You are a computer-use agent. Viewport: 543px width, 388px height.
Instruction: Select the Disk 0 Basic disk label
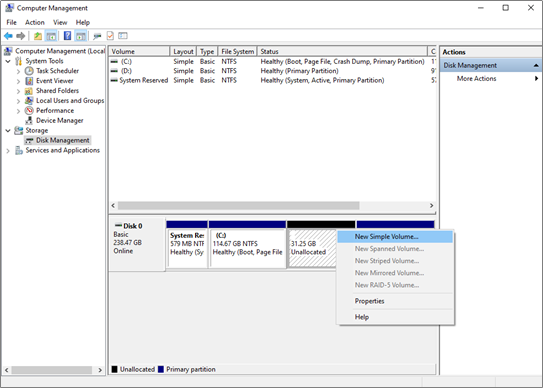click(137, 245)
